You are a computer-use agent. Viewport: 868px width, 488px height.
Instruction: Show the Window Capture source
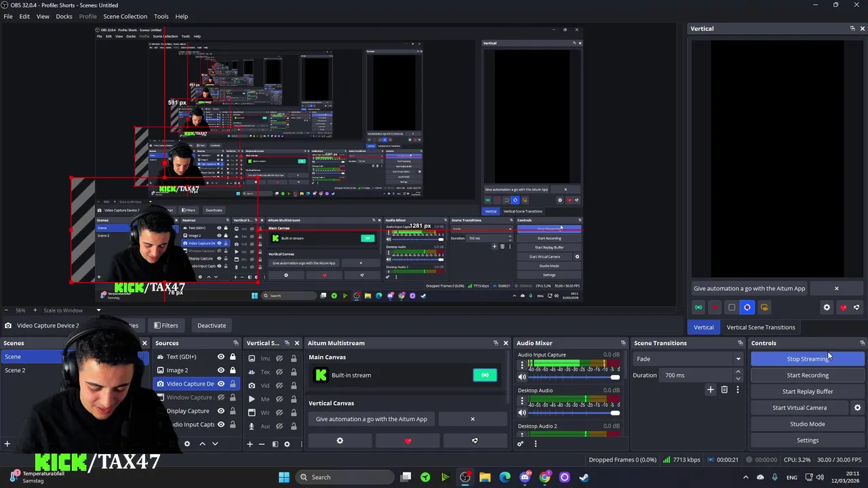pyautogui.click(x=220, y=397)
